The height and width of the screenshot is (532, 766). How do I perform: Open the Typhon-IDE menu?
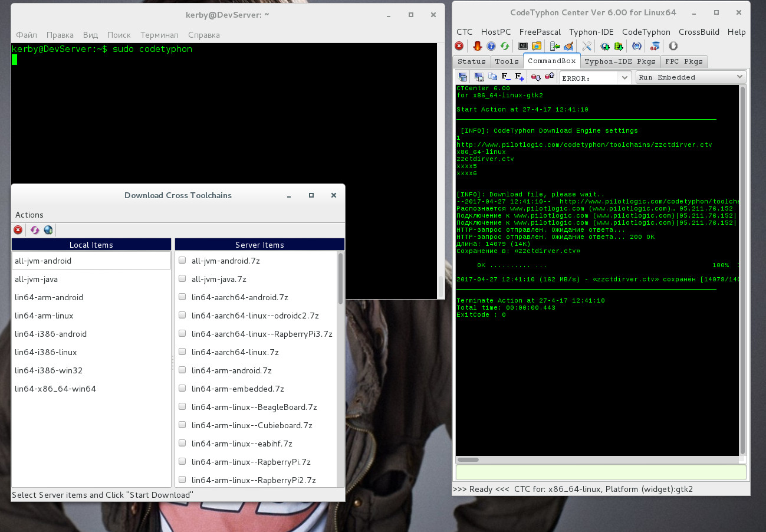tap(591, 32)
